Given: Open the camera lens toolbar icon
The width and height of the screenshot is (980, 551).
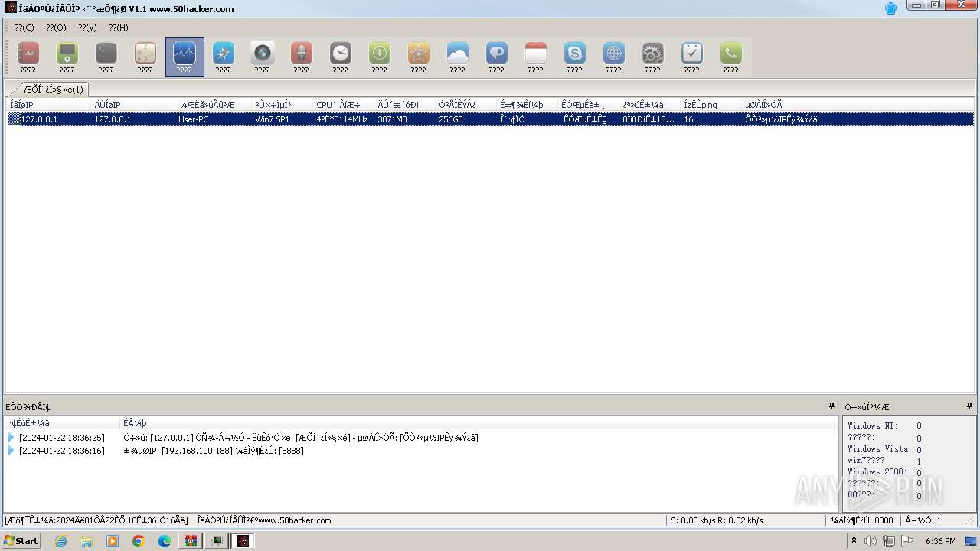Looking at the screenshot, I should point(262,57).
